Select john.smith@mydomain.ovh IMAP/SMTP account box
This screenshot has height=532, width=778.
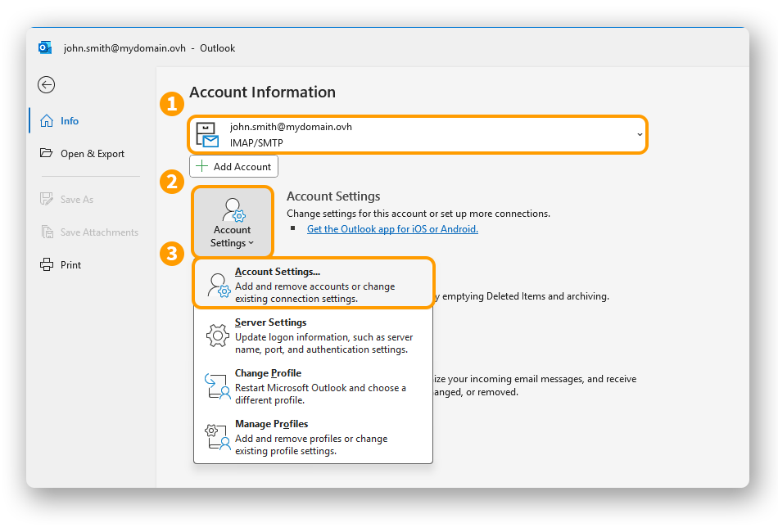tap(418, 135)
